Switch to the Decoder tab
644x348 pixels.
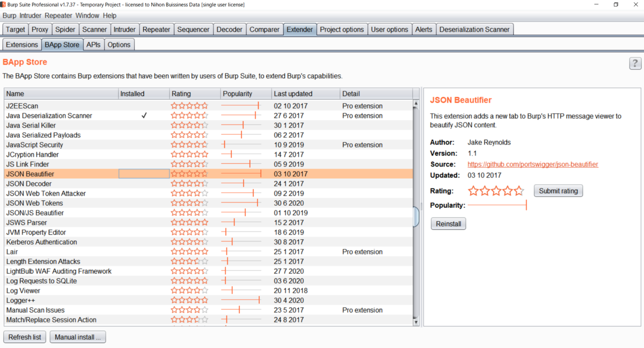click(x=229, y=30)
